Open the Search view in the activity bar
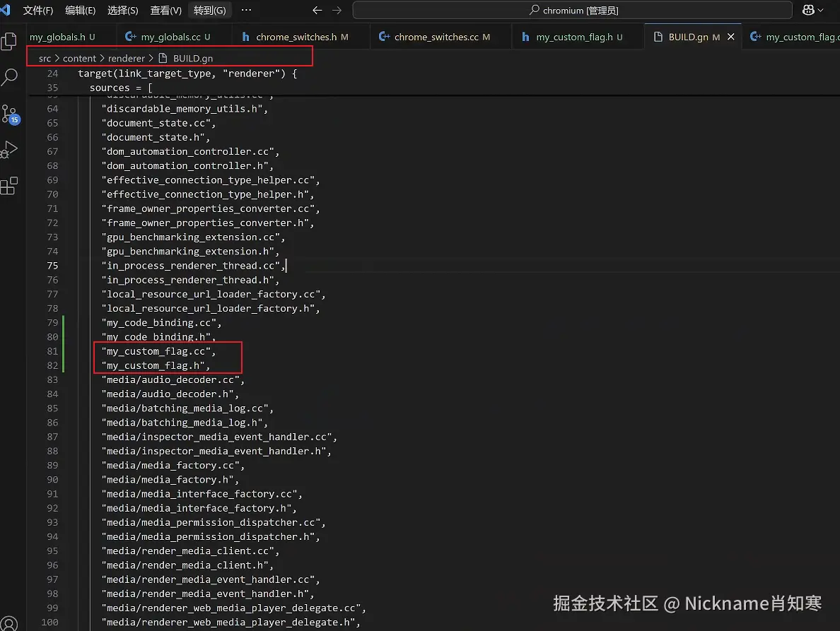The width and height of the screenshot is (840, 631). (10, 77)
